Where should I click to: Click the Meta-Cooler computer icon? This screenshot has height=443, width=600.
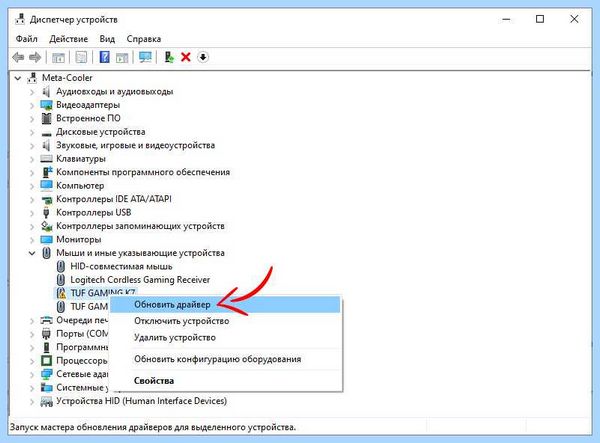click(32, 78)
